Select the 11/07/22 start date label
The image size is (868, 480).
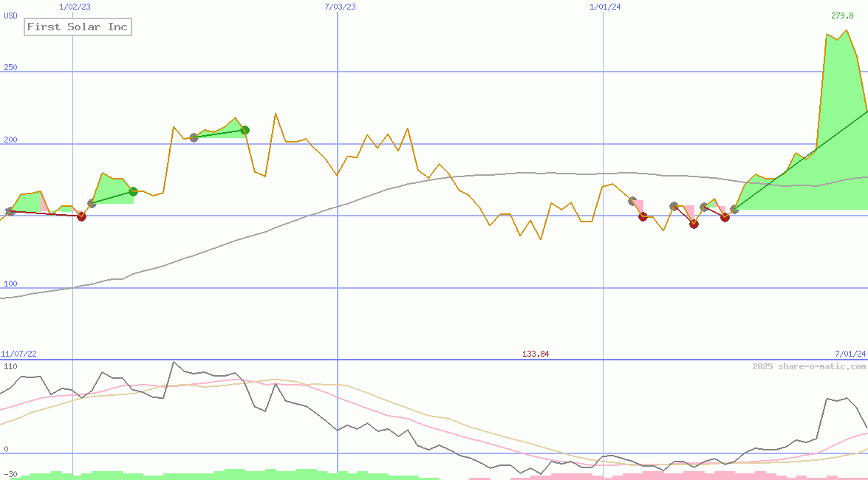18,354
